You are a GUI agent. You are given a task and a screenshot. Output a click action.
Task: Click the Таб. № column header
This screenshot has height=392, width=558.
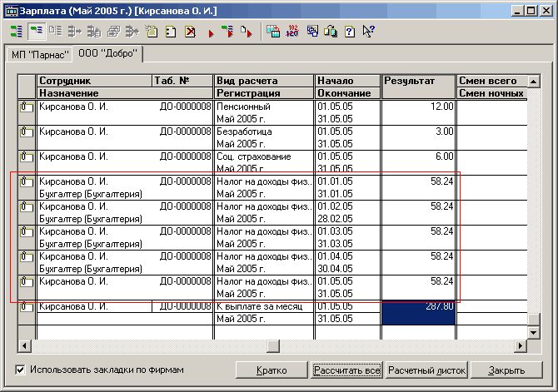coord(182,81)
